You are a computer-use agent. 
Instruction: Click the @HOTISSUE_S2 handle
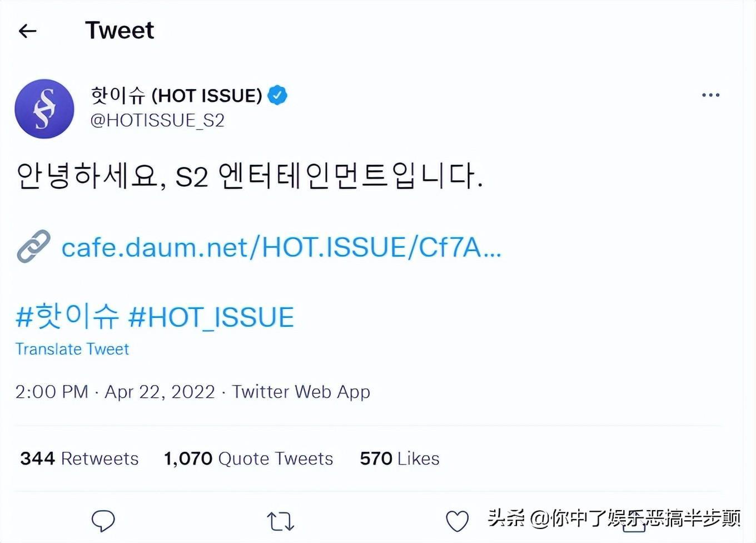pos(157,120)
